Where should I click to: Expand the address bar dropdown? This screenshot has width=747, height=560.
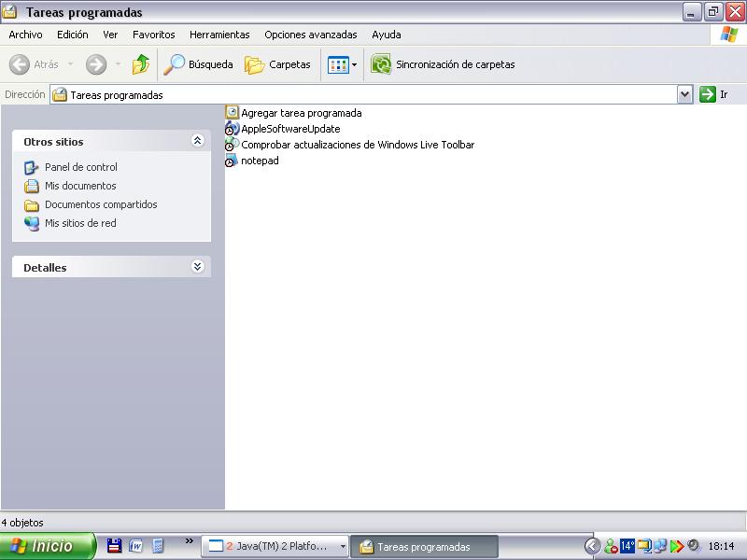point(684,94)
